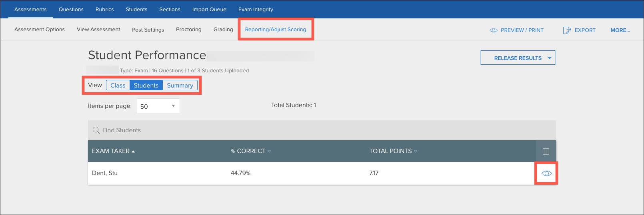Sort by Exam Taker ascending arrow

133,151
